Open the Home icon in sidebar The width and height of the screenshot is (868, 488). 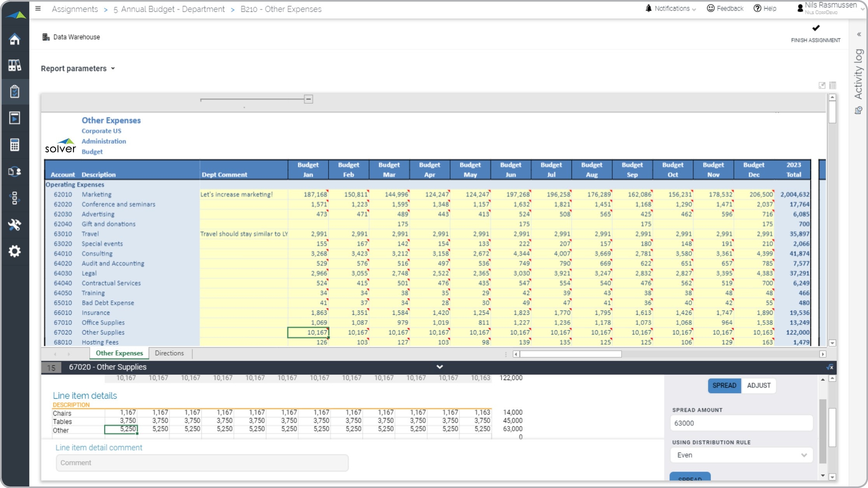tap(14, 39)
